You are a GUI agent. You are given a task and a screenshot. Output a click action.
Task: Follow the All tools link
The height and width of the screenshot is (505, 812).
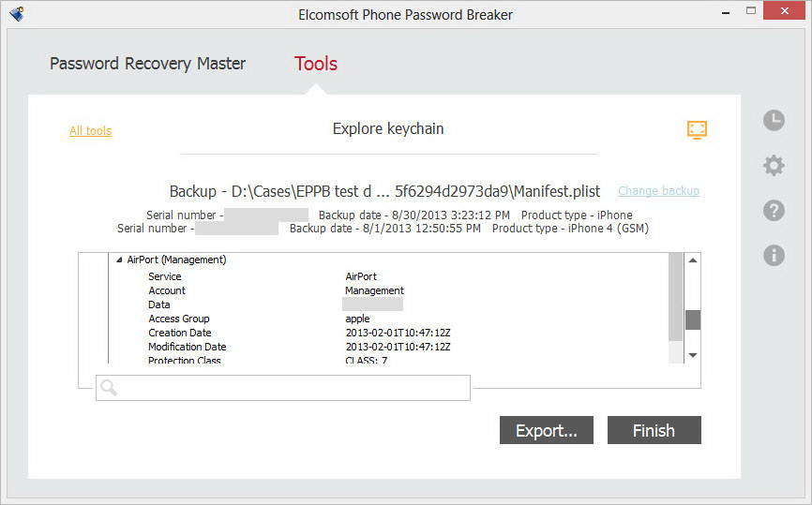coord(91,130)
